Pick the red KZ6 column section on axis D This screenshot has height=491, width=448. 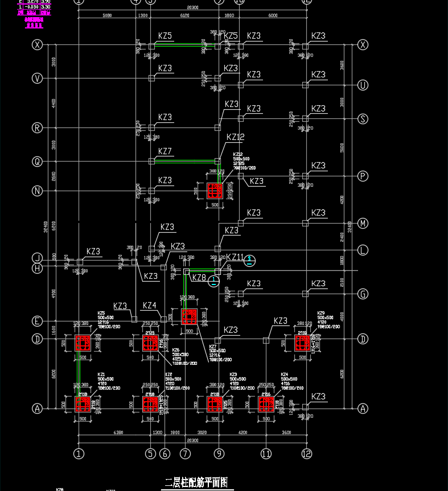[x=150, y=343]
